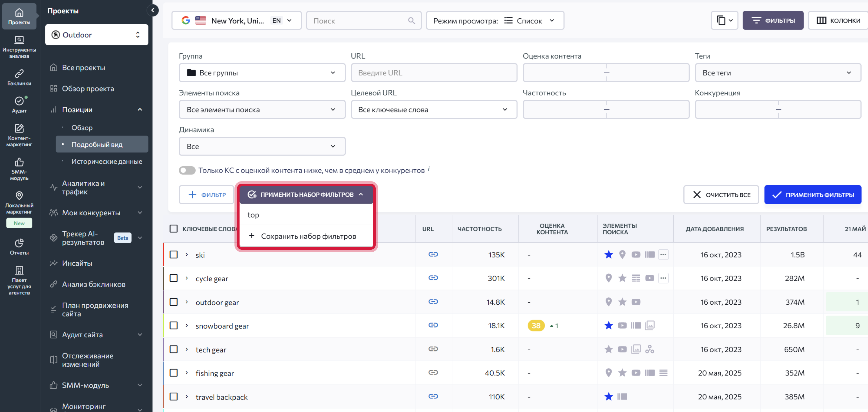Screen dimensions: 868x412
Task: Click content score badge 38 for snowboard gear
Action: tap(536, 326)
